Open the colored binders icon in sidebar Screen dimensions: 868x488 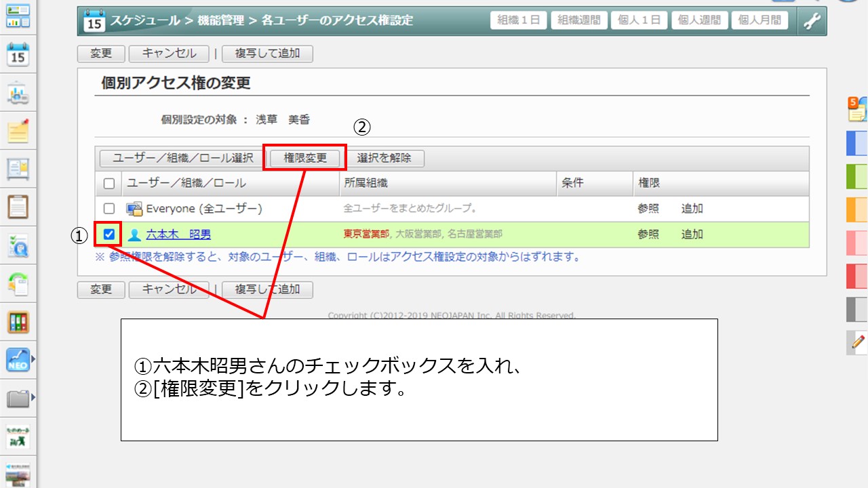click(18, 323)
